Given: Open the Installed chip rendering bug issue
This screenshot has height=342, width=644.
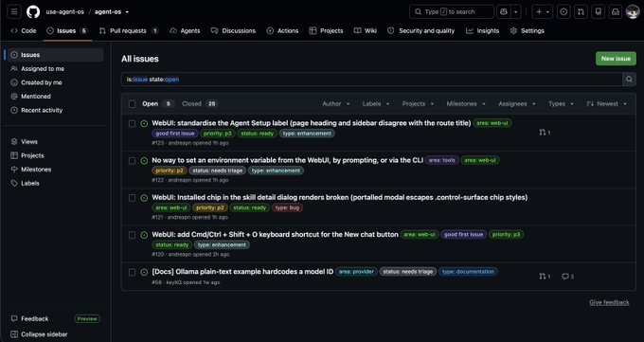Looking at the screenshot, I should tap(340, 197).
